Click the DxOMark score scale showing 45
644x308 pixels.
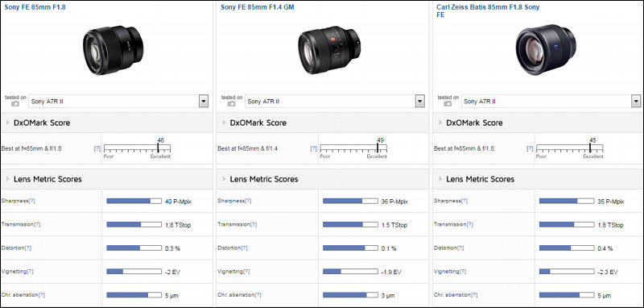click(x=570, y=149)
